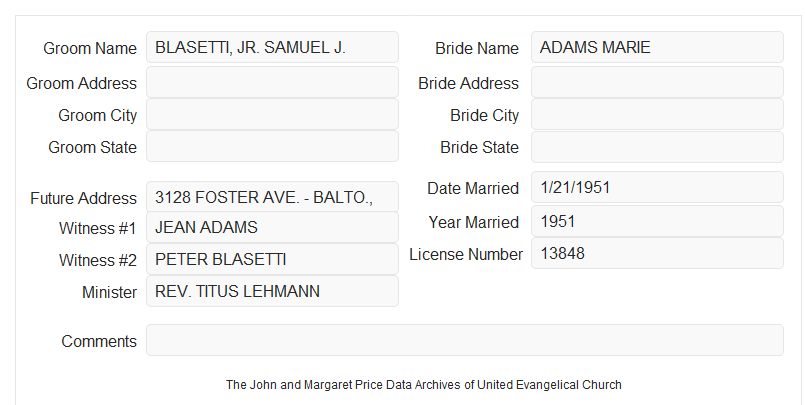Click the Bride City input box
The image size is (805, 405).
(x=657, y=114)
